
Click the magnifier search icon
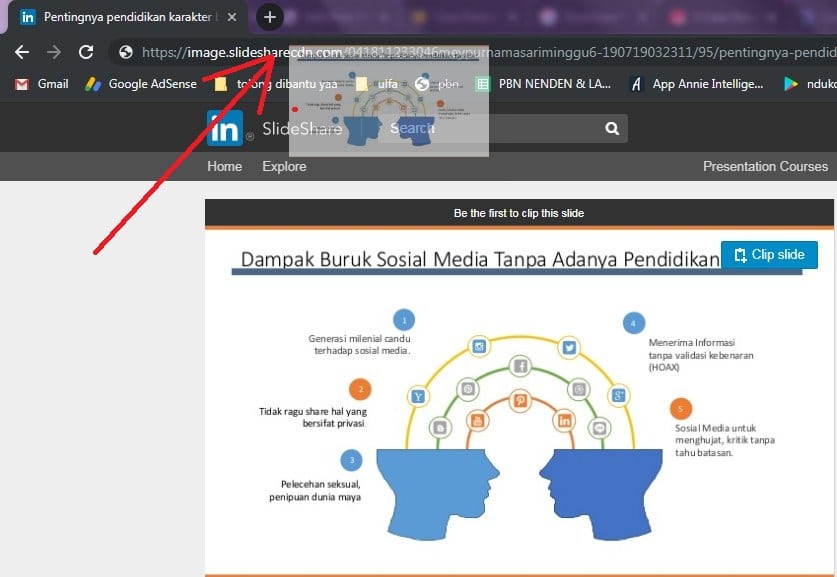pos(612,128)
